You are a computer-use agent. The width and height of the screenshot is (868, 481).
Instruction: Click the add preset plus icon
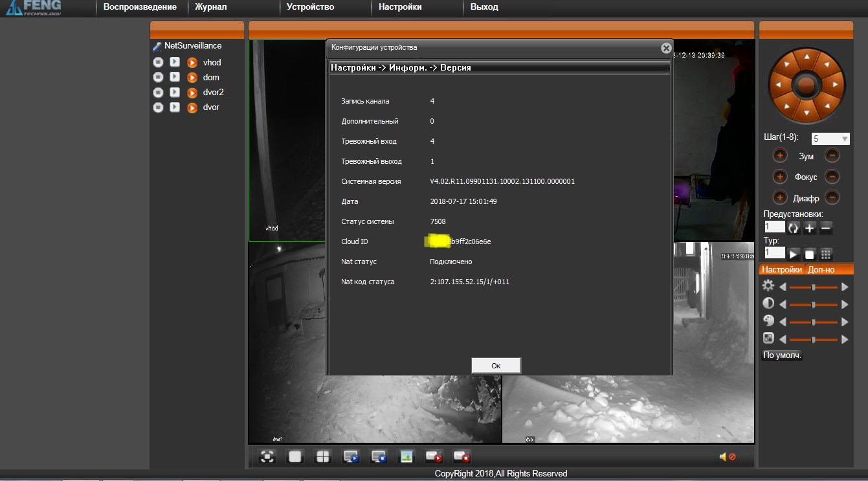click(810, 228)
